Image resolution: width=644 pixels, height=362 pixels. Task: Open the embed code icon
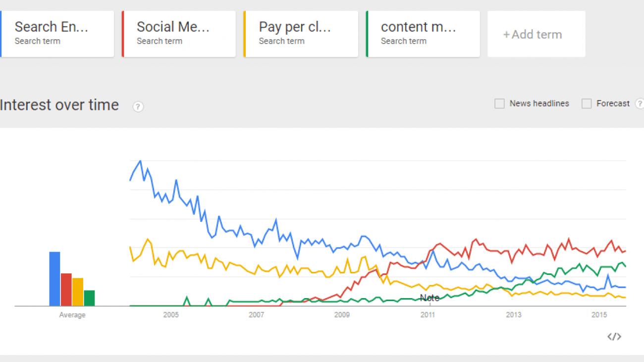click(x=614, y=337)
